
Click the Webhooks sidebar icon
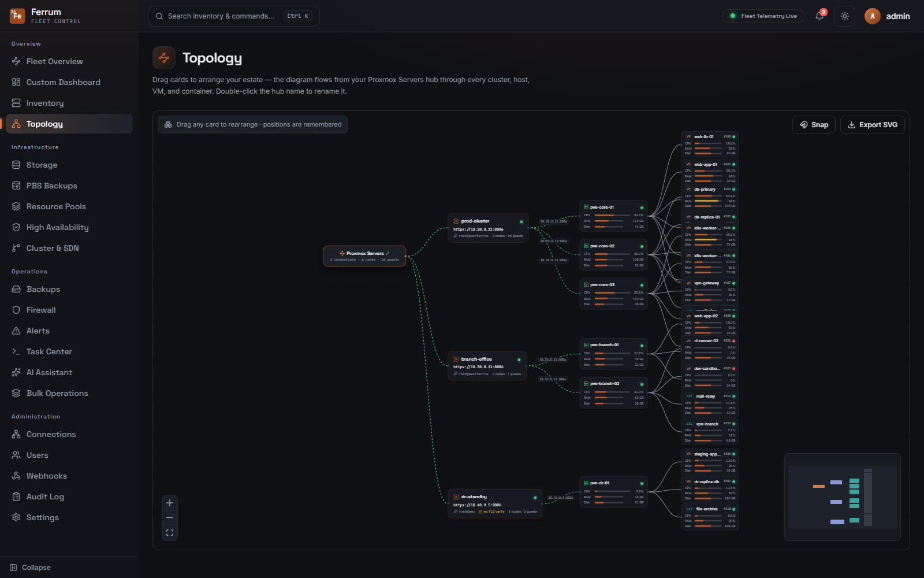pyautogui.click(x=16, y=476)
